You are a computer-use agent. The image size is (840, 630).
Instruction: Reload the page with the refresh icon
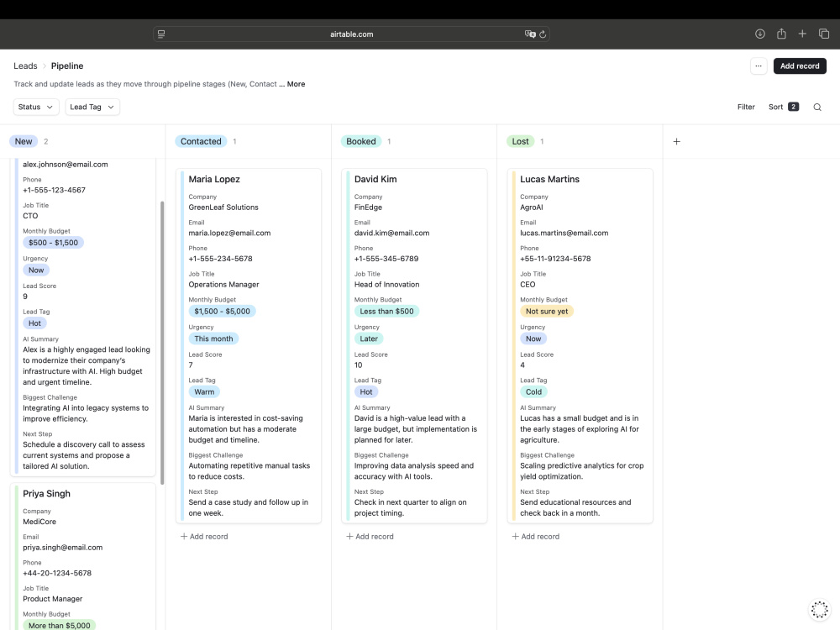click(x=543, y=34)
